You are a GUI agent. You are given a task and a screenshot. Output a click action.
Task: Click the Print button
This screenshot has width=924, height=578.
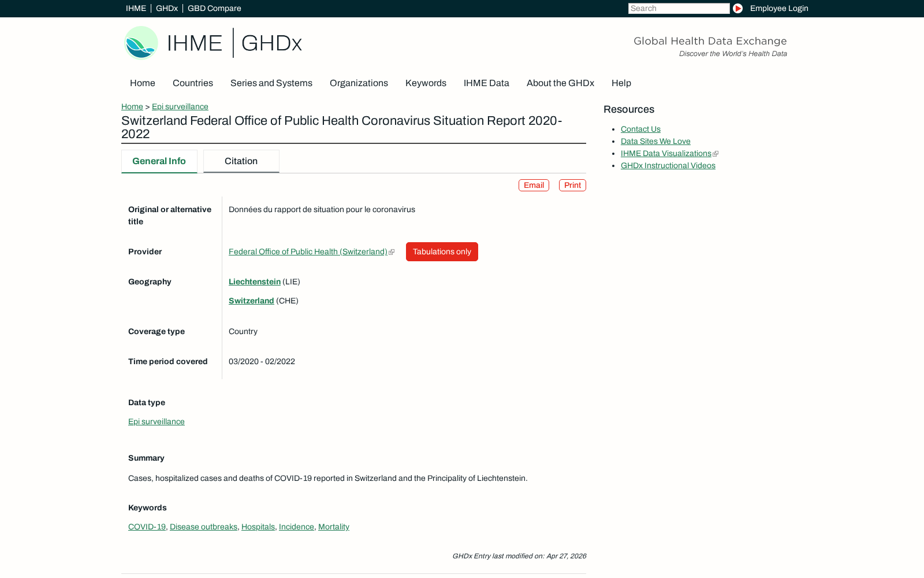coord(572,185)
